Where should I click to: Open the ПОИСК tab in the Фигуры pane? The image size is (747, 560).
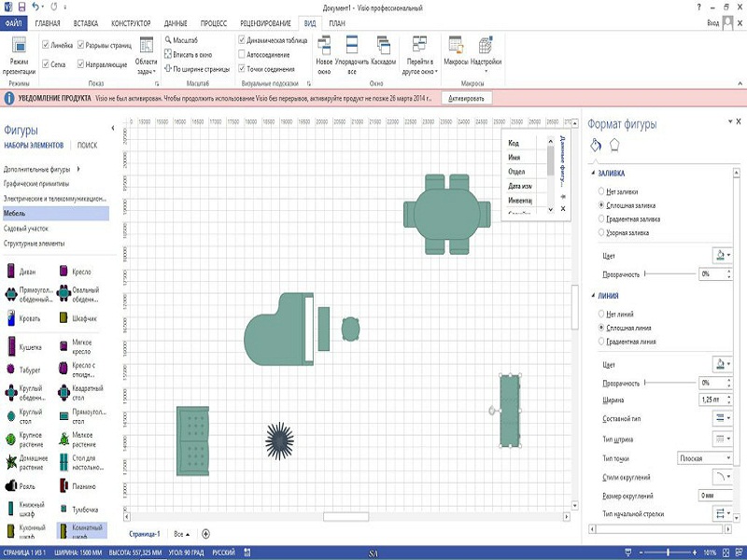coord(87,146)
